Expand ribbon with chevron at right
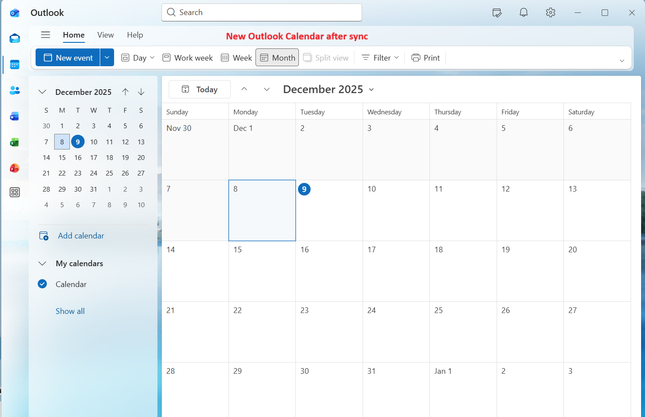645x417 pixels. coord(622,61)
